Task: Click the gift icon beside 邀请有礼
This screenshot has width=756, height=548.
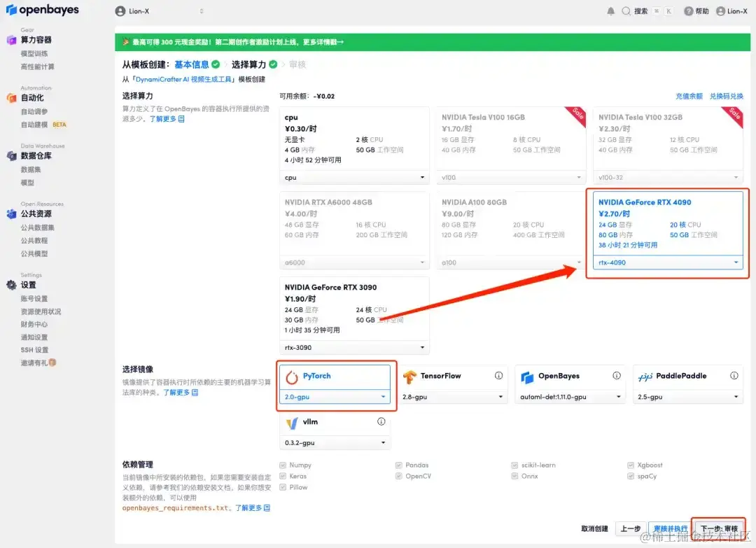Action: pyautogui.click(x=52, y=363)
